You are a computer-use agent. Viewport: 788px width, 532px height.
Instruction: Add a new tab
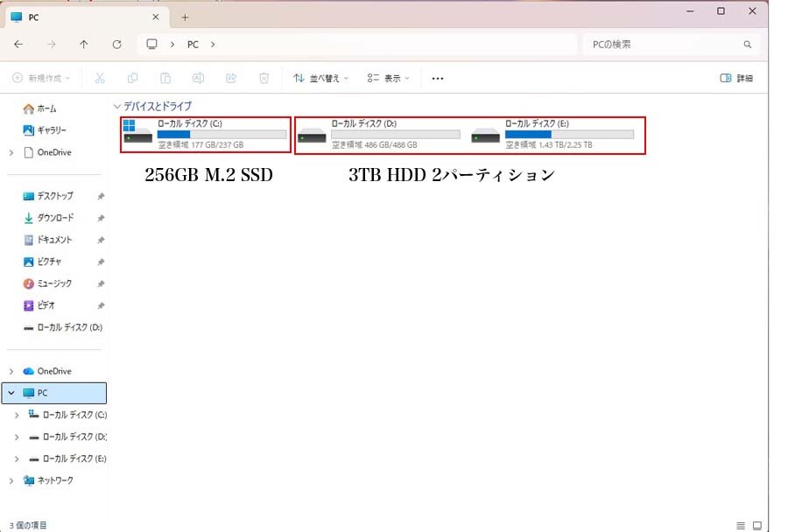[185, 17]
